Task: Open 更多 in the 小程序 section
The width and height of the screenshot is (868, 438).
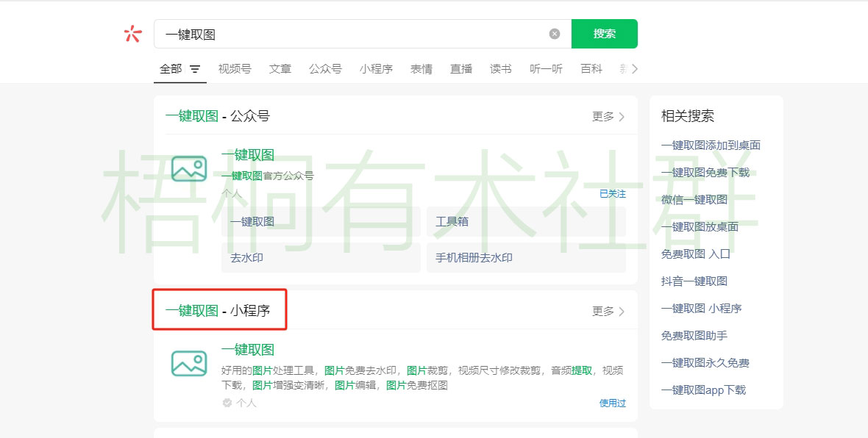Action: [x=608, y=312]
